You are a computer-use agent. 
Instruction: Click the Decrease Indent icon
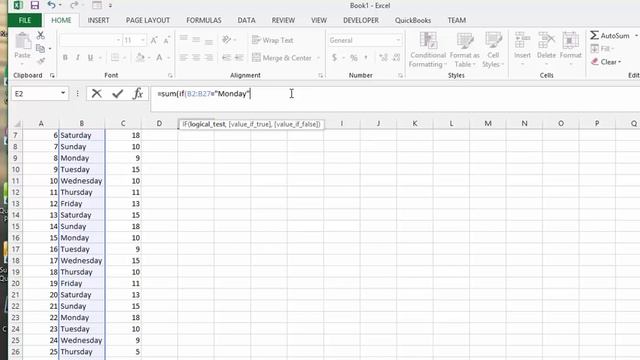(226, 58)
